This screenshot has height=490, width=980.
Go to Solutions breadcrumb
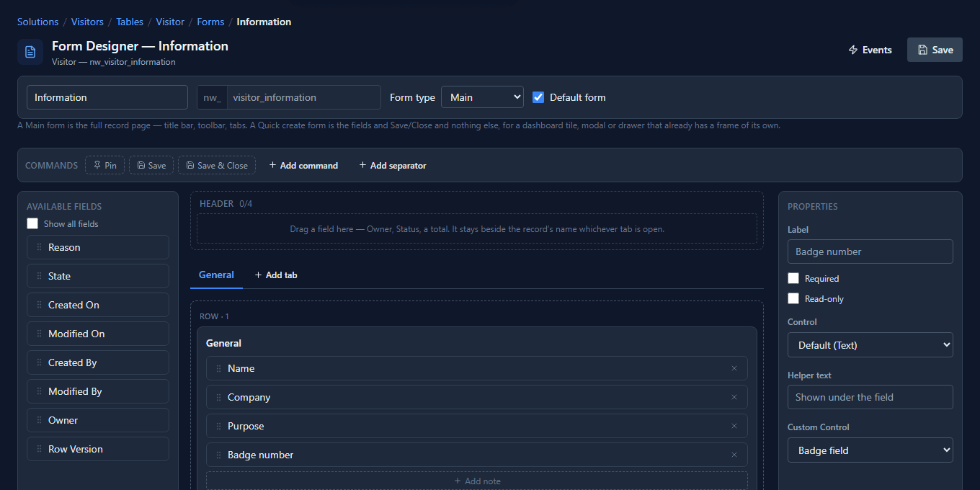[38, 22]
